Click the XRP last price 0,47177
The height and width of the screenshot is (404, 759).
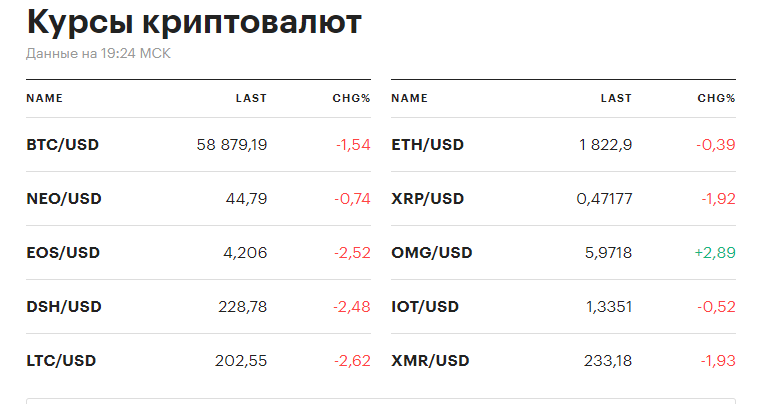point(604,199)
